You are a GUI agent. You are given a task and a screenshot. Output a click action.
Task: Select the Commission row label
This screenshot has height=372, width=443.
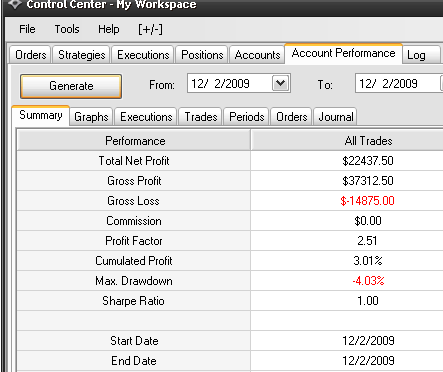pyautogui.click(x=134, y=221)
